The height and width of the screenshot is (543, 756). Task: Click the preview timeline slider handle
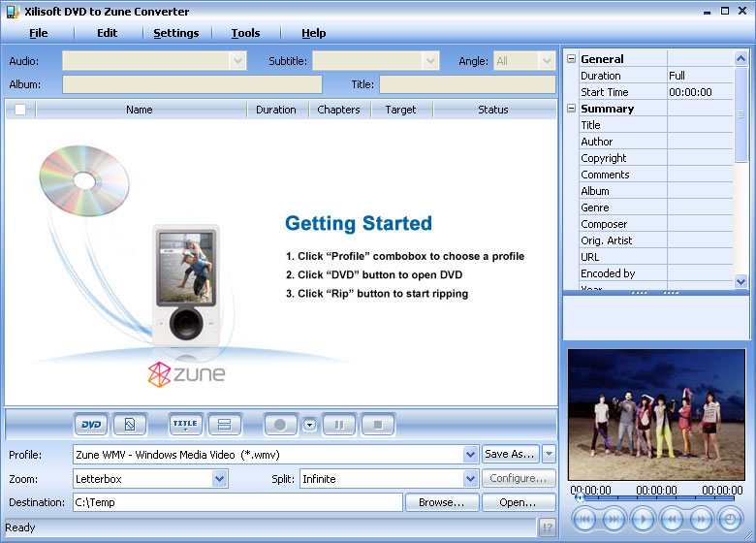click(x=579, y=498)
